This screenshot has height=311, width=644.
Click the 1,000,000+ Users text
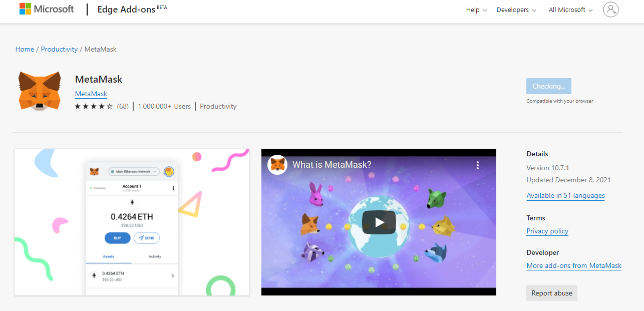click(164, 106)
